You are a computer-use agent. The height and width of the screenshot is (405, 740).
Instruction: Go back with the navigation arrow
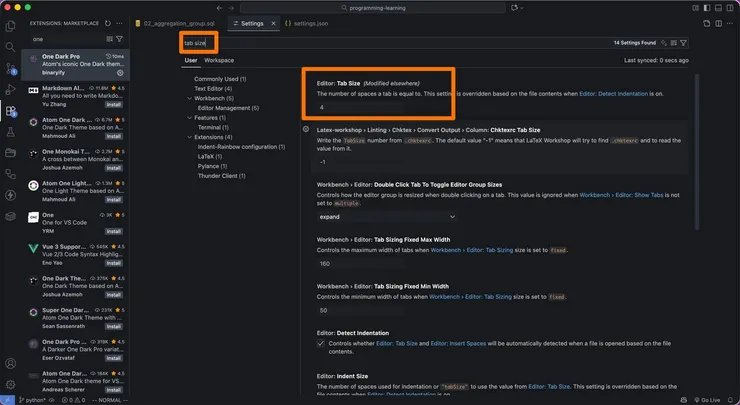coord(219,8)
